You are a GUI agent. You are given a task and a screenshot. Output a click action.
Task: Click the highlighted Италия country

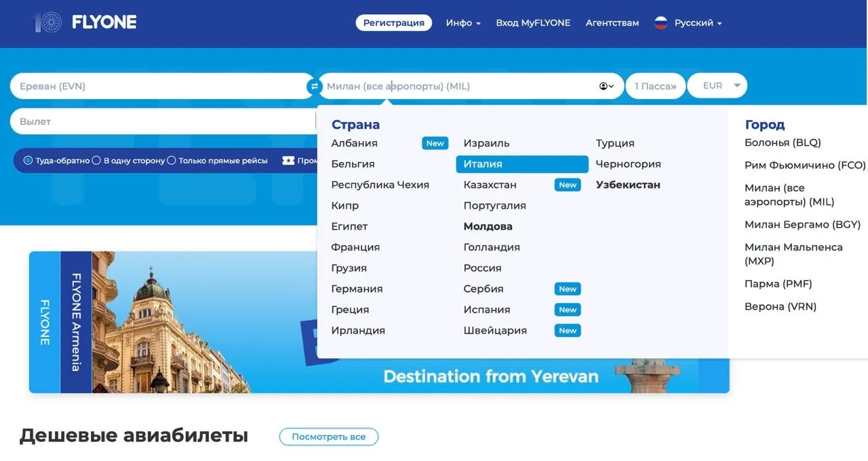(x=522, y=164)
